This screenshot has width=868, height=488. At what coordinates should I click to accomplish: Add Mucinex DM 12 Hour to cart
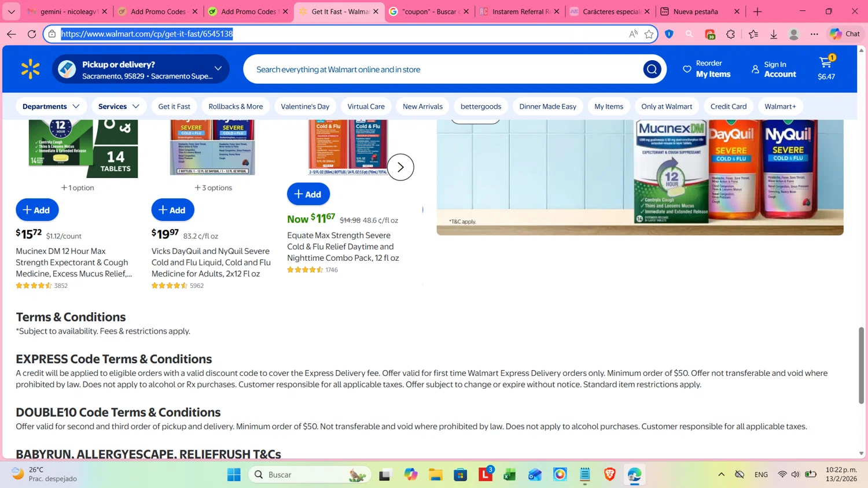(x=37, y=210)
